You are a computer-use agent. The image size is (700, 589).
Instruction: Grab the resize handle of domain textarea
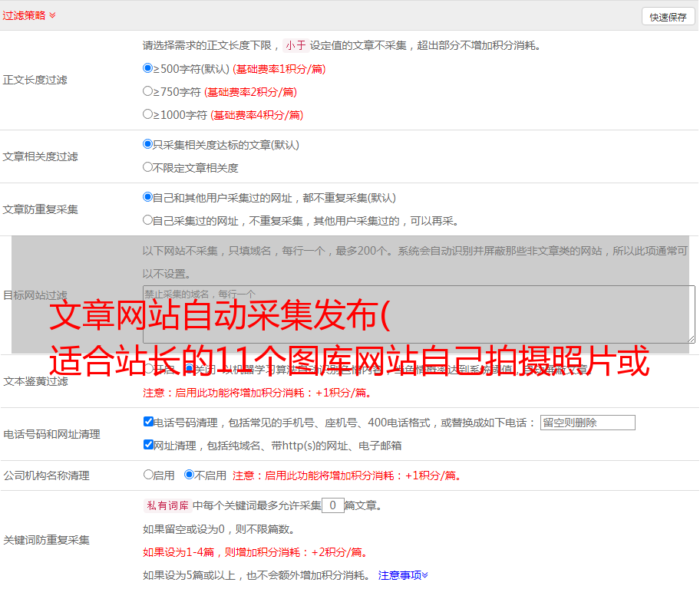click(691, 338)
